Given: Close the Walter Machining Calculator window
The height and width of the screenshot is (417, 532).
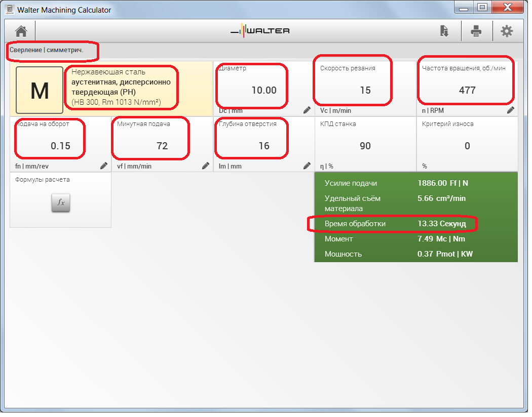Looking at the screenshot, I should click(508, 8).
